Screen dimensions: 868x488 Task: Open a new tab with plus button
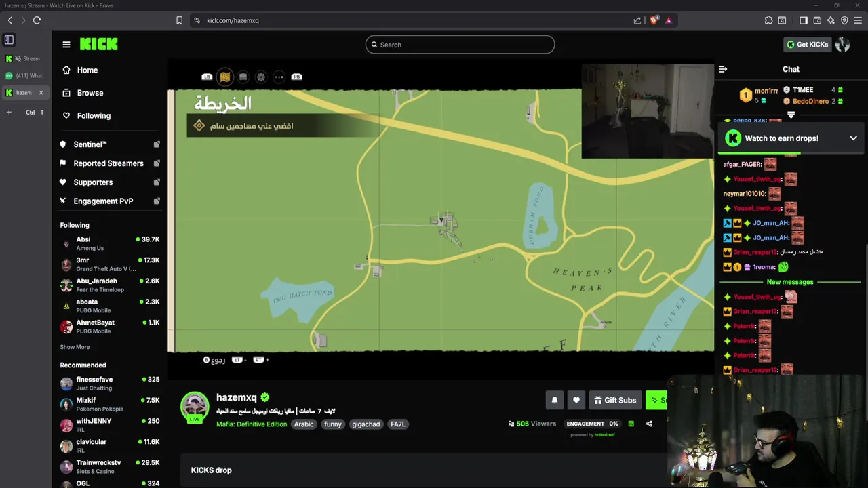pos(9,113)
